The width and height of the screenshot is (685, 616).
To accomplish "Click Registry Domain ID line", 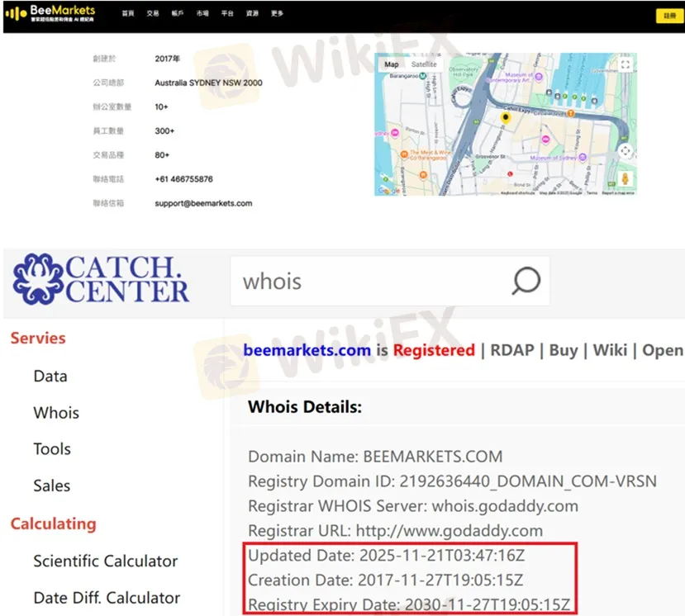I will click(452, 481).
